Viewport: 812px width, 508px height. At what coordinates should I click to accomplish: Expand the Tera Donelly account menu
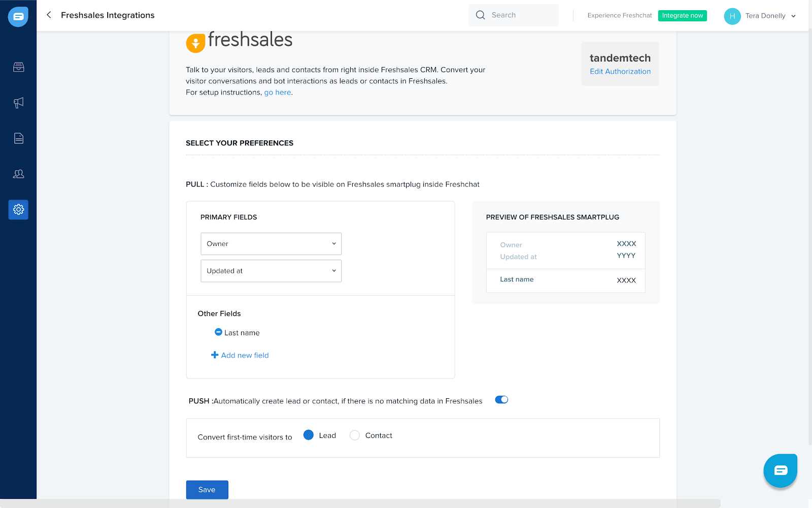coord(770,16)
